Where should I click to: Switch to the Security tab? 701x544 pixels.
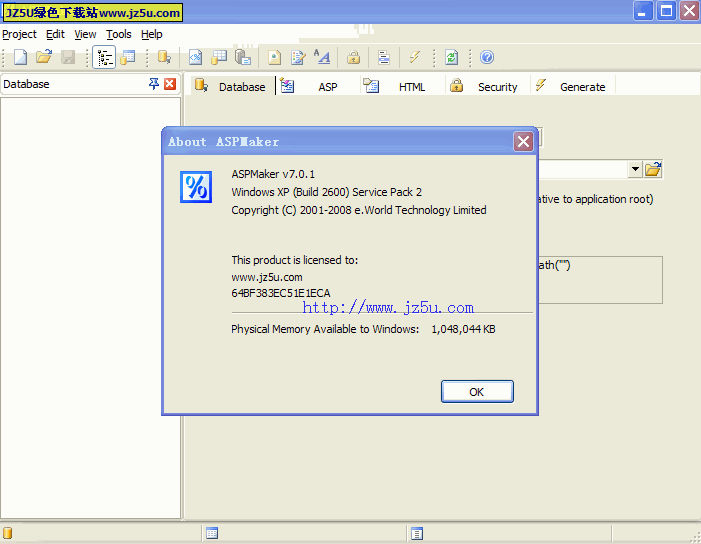pyautogui.click(x=486, y=86)
